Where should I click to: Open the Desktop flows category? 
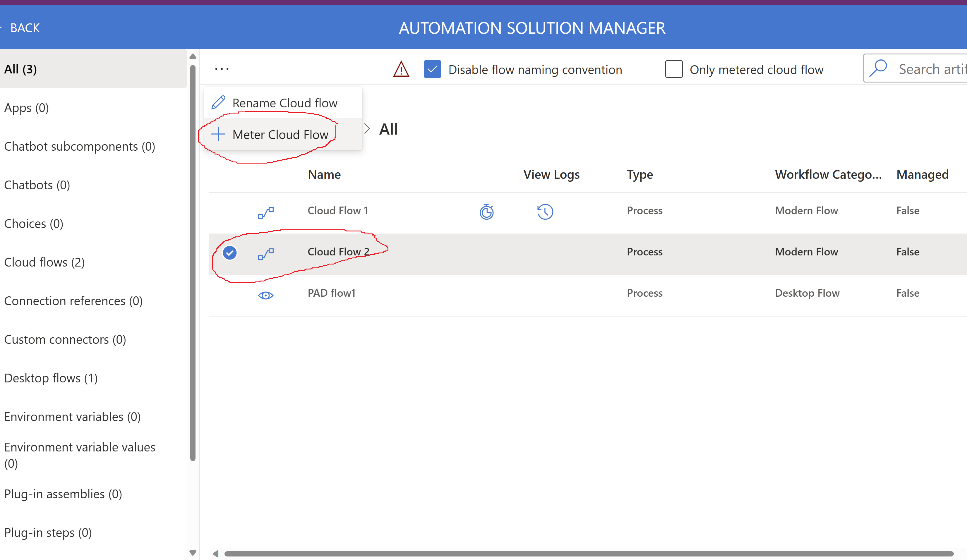point(51,378)
